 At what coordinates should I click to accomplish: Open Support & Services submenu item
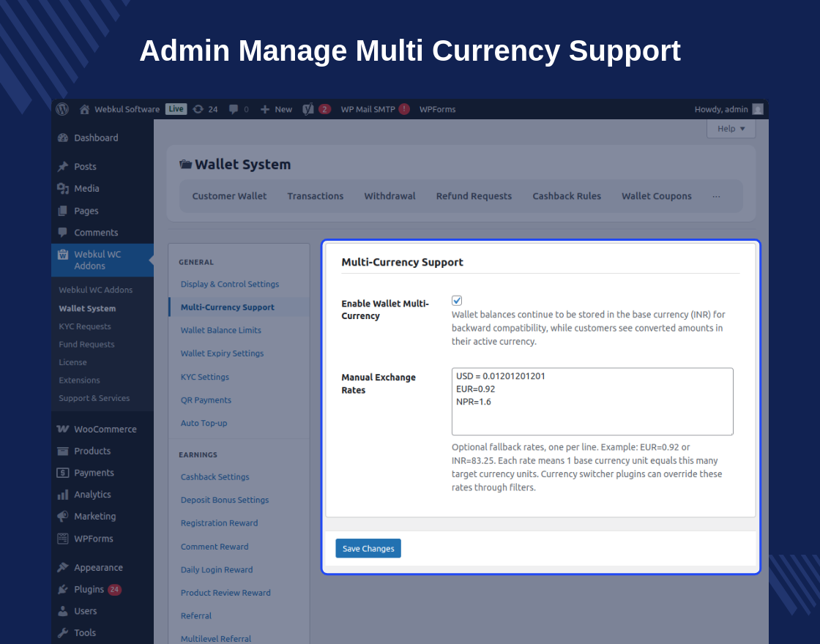coord(94,398)
